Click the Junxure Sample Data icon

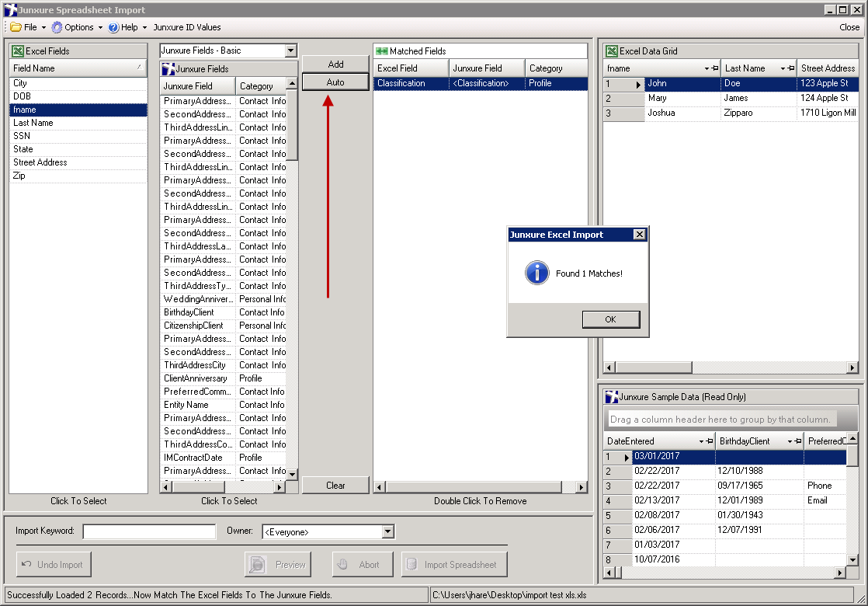612,396
